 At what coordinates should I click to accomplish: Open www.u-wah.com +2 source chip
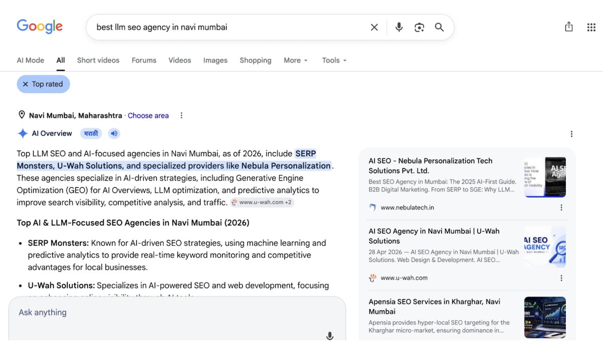(x=262, y=202)
